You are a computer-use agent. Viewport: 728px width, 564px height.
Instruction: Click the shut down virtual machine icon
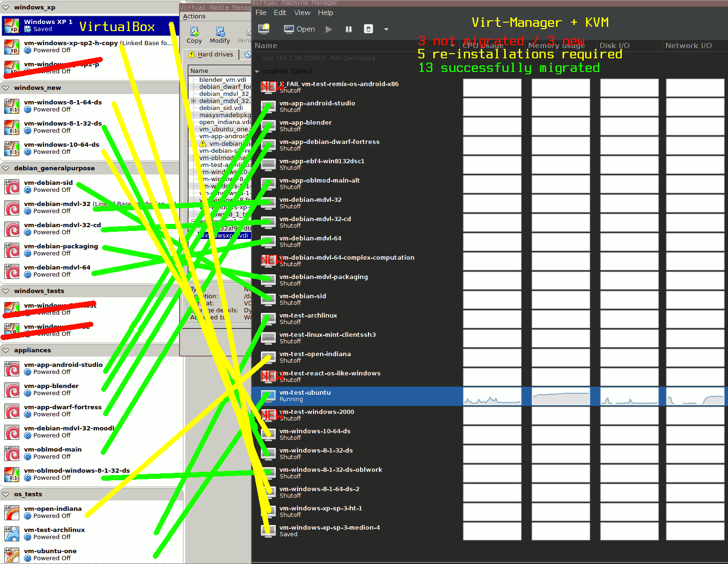[x=368, y=29]
